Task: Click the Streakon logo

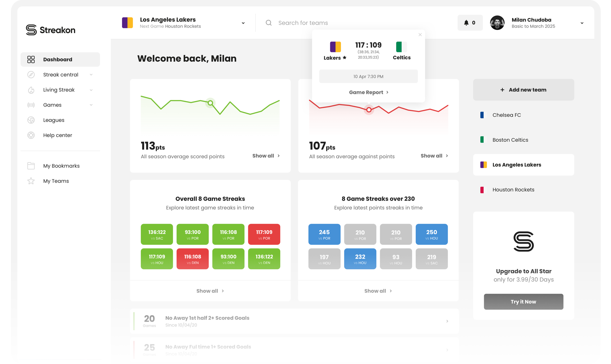Action: pyautogui.click(x=50, y=30)
